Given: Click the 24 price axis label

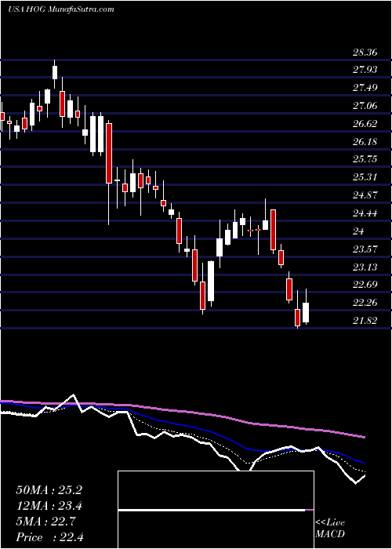Looking at the screenshot, I should tap(358, 231).
